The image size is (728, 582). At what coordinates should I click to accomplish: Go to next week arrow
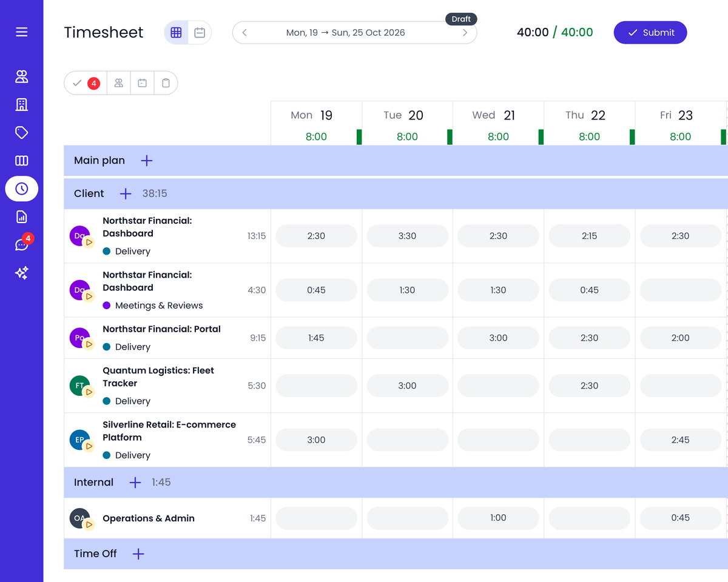465,33
